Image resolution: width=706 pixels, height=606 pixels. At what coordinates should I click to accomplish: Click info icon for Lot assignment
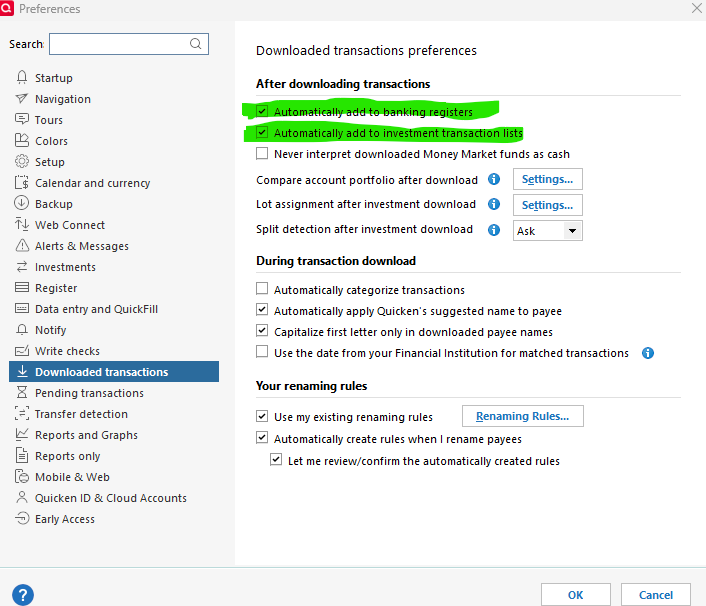click(x=494, y=204)
